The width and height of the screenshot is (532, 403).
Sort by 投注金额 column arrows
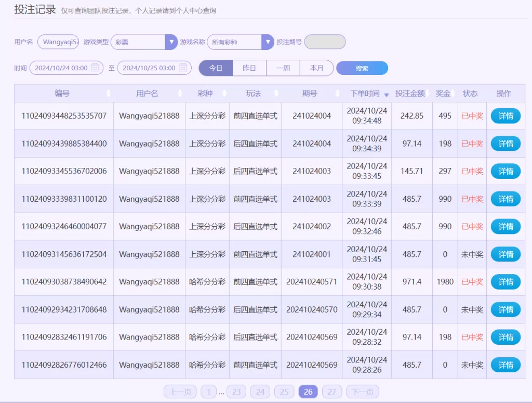(428, 94)
